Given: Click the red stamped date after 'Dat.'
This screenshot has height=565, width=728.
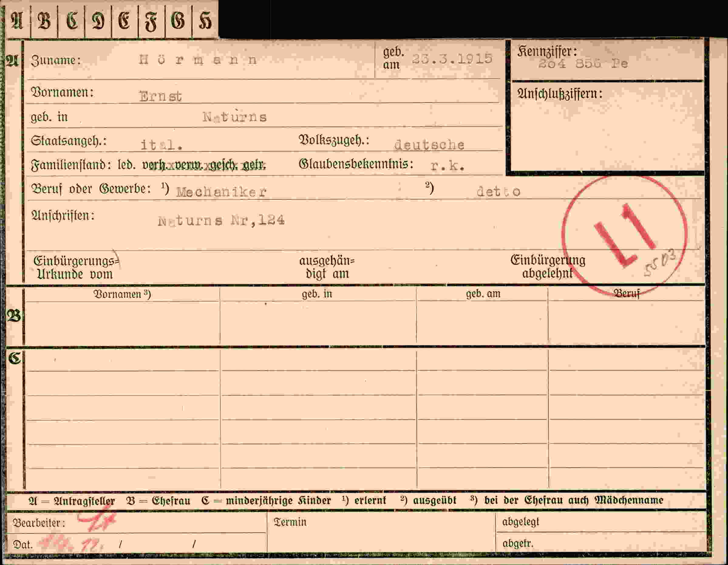Looking at the screenshot, I should (71, 545).
